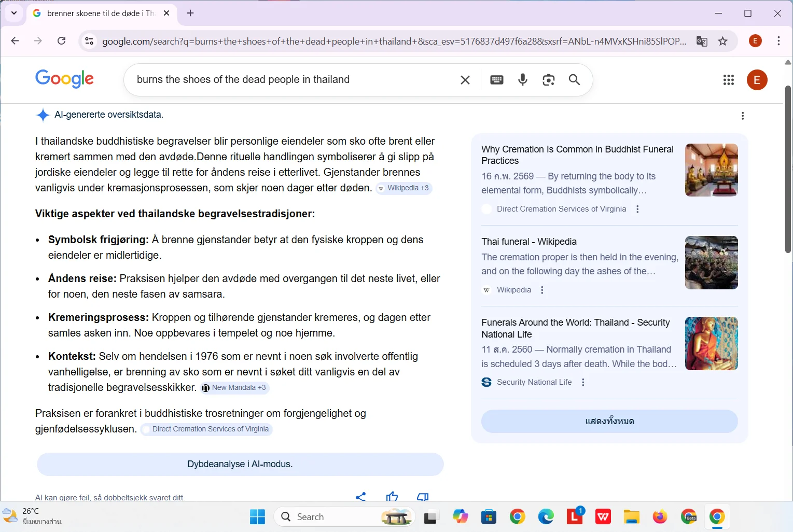Translate this page via the address bar icon
This screenshot has width=793, height=532.
coord(701,41)
